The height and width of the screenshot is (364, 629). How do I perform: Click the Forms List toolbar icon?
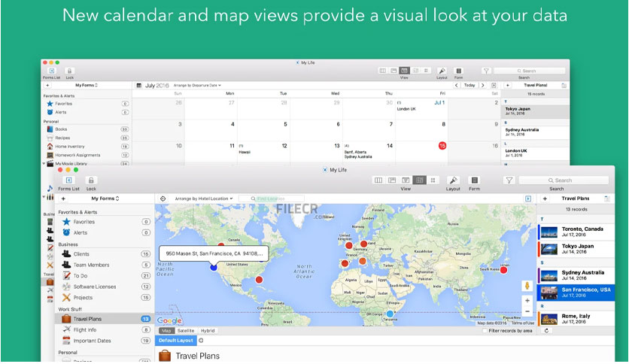pos(68,180)
